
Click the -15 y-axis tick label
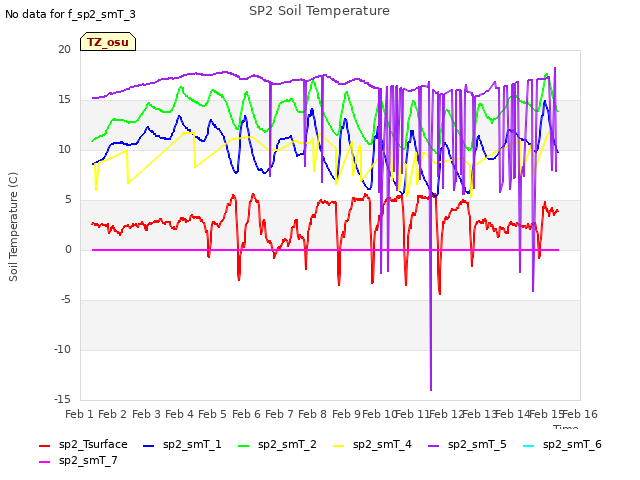click(x=62, y=399)
